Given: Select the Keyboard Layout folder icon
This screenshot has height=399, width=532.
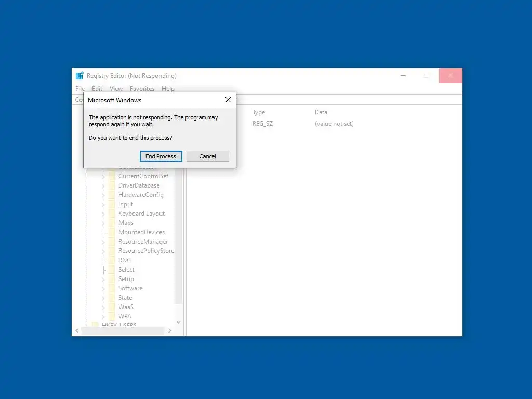Looking at the screenshot, I should [x=112, y=214].
